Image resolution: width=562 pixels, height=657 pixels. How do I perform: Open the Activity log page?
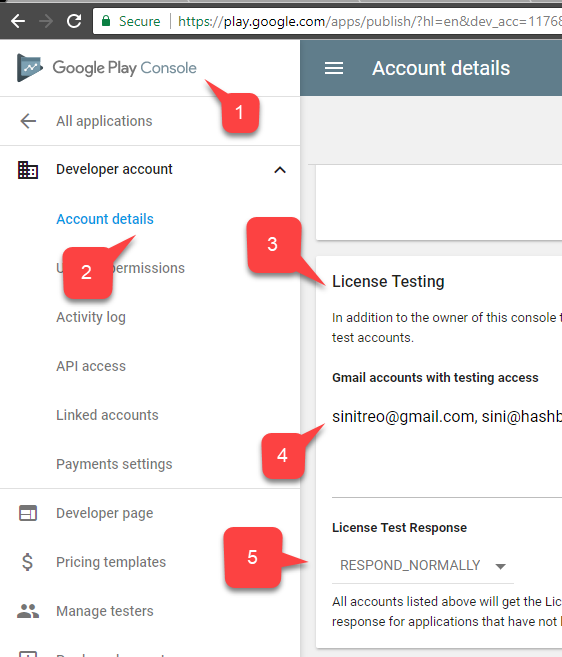(91, 317)
